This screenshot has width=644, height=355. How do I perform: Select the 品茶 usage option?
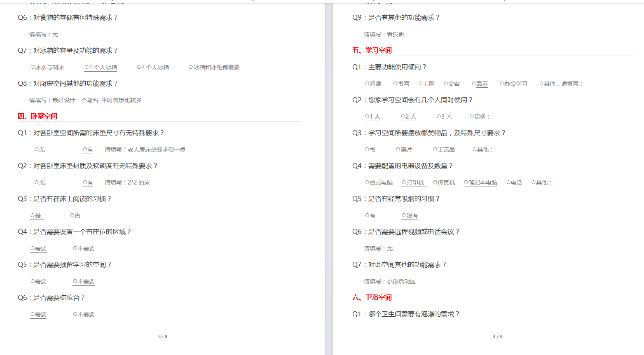coord(480,84)
